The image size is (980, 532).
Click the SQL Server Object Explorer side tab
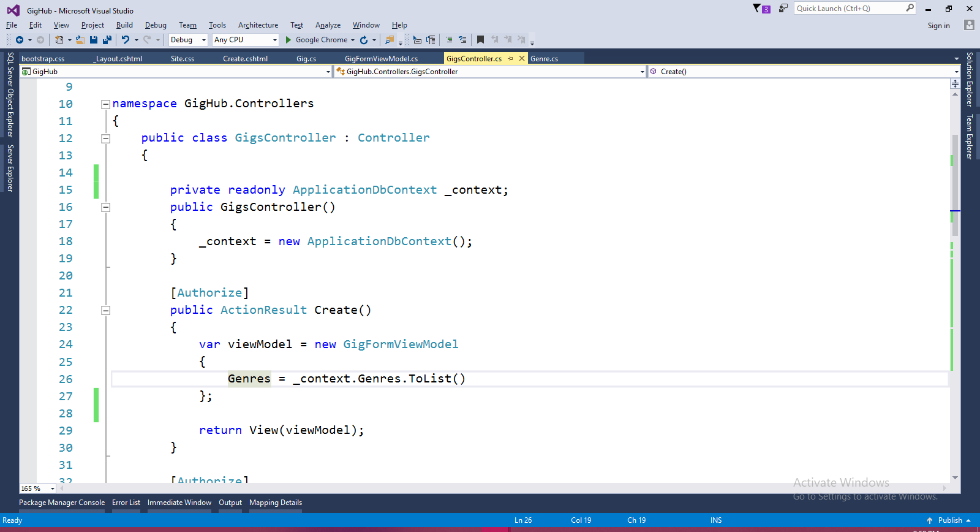[x=10, y=94]
